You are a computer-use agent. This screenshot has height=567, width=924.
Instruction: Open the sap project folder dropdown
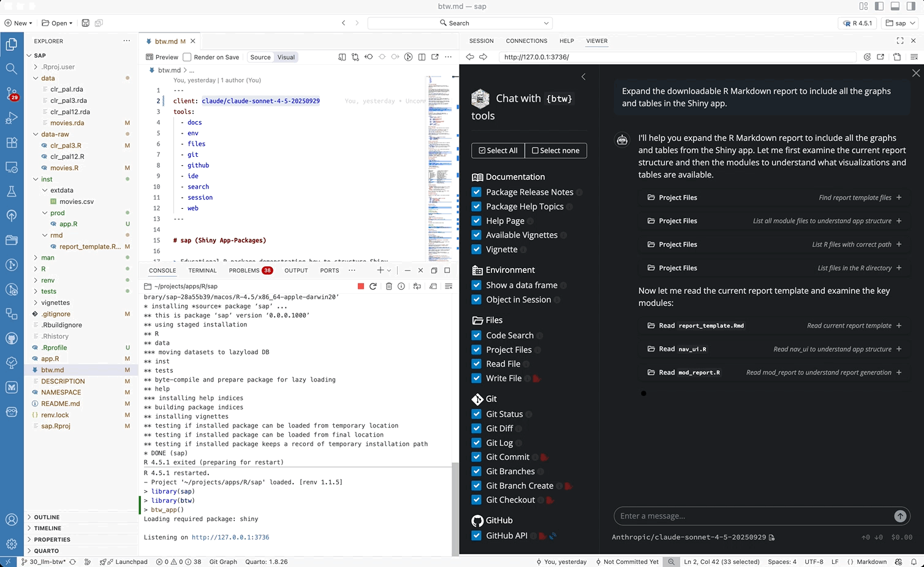point(900,23)
